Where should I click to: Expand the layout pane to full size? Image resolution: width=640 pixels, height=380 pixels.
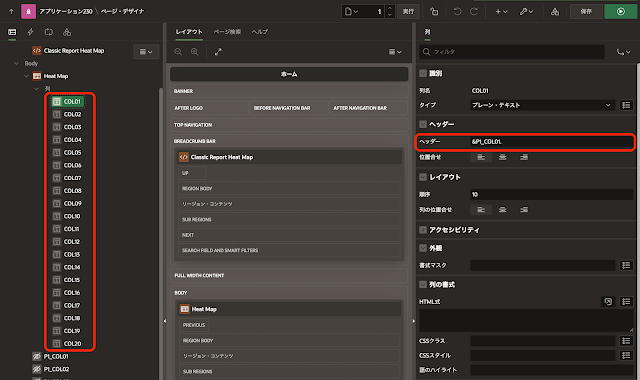[218, 52]
